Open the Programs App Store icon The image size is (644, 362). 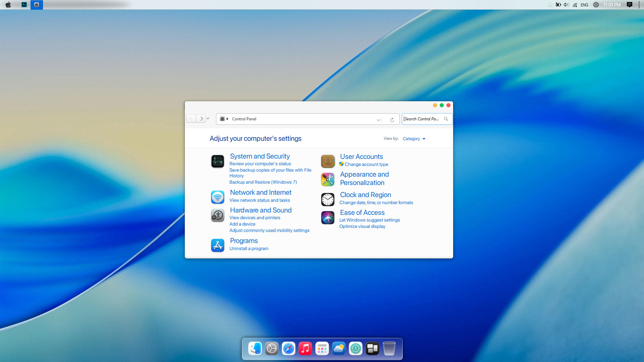click(217, 245)
